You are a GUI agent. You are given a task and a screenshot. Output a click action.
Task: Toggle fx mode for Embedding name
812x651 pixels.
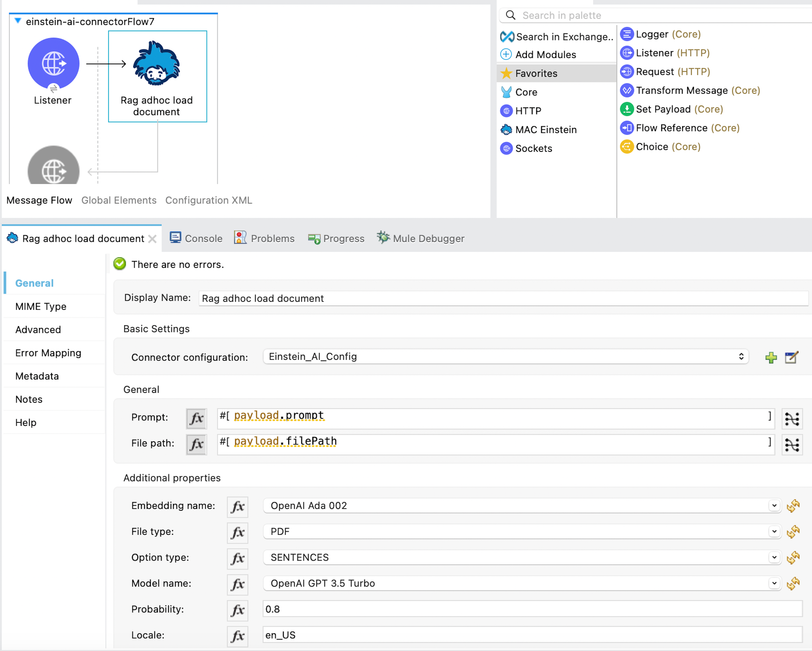[238, 507]
